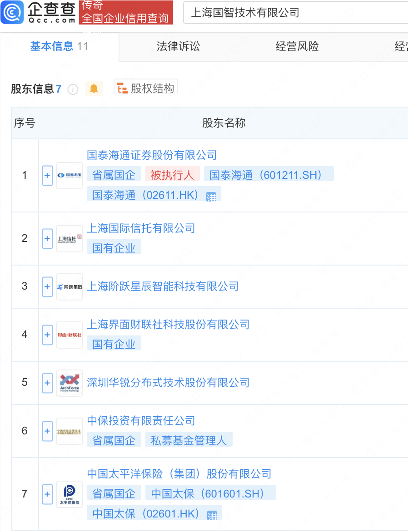
Task: Open the 股权结构 view
Action: pyautogui.click(x=145, y=86)
